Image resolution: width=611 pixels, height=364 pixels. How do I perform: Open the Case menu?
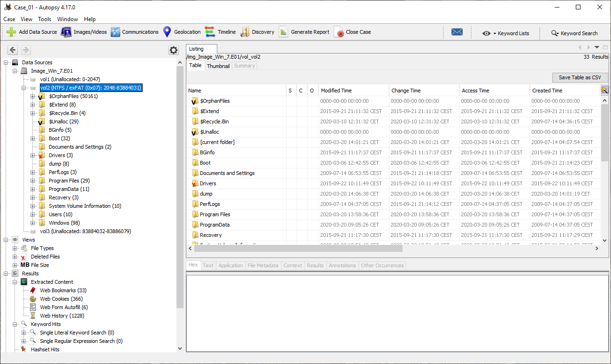tap(9, 19)
